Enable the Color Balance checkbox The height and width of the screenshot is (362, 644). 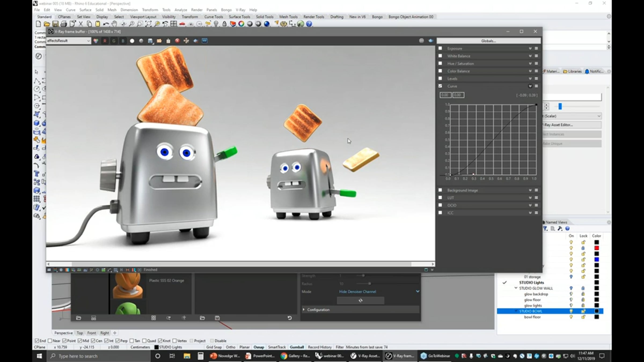(440, 71)
